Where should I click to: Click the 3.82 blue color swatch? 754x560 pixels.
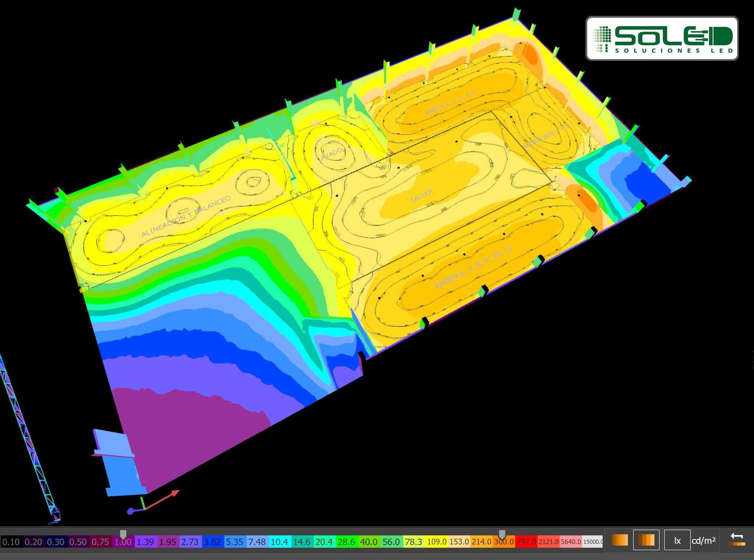(x=212, y=542)
